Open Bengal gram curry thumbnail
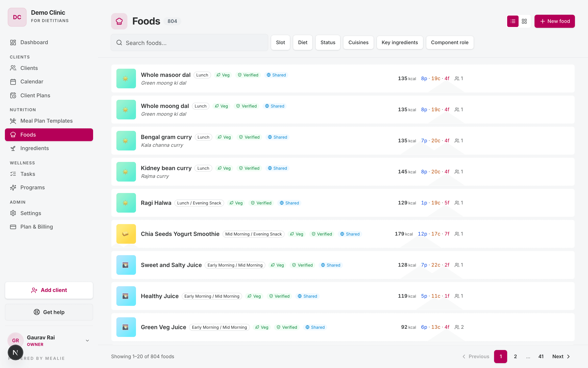This screenshot has width=588, height=368. 126,141
